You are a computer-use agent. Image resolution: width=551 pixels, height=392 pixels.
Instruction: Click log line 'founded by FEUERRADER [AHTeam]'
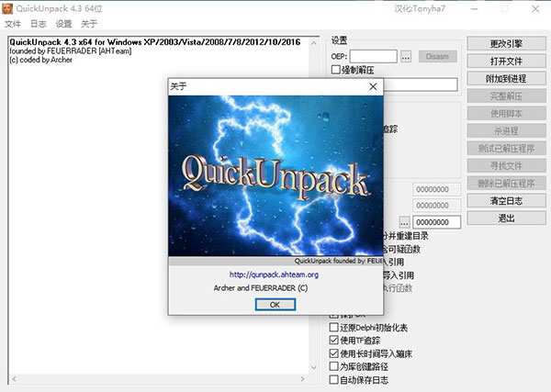(x=71, y=51)
